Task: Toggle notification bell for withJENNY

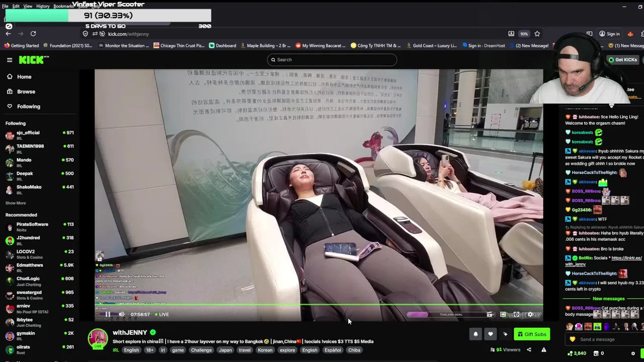Action: click(475, 334)
